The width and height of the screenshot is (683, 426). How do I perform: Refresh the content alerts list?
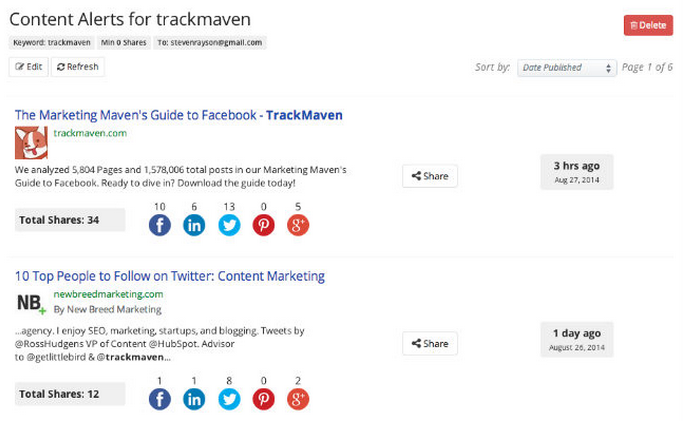point(78,67)
